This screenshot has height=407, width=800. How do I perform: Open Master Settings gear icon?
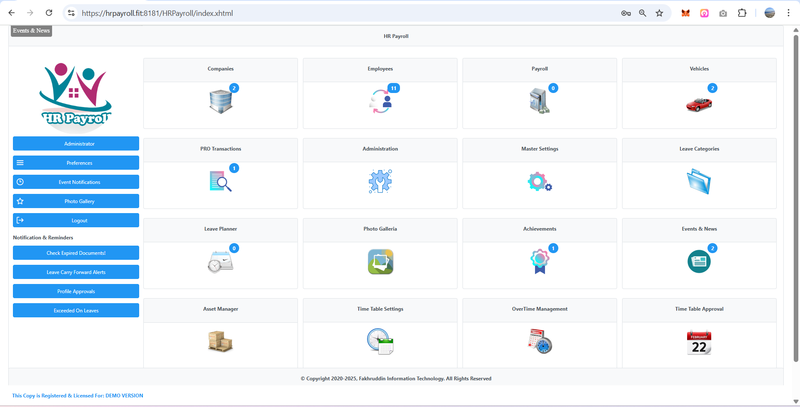coord(539,182)
